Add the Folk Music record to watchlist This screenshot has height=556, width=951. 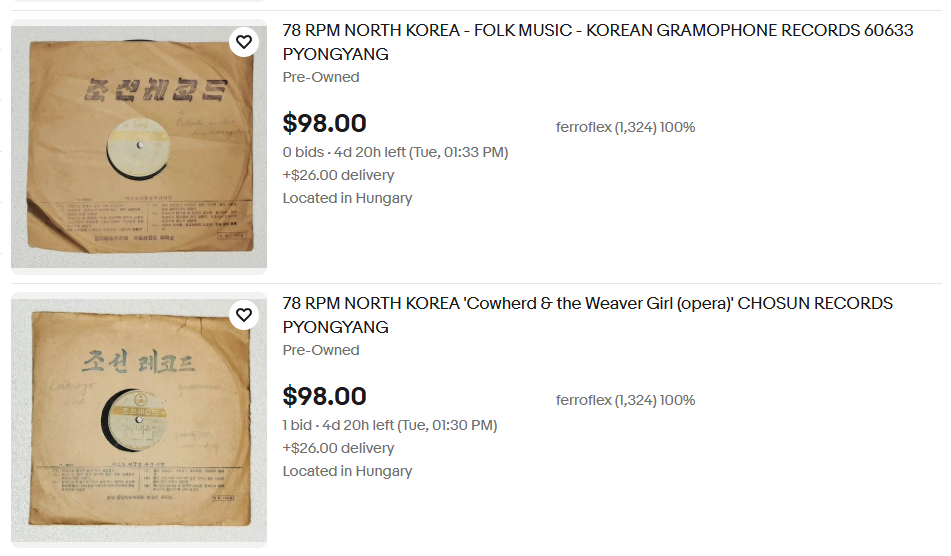coord(243,42)
